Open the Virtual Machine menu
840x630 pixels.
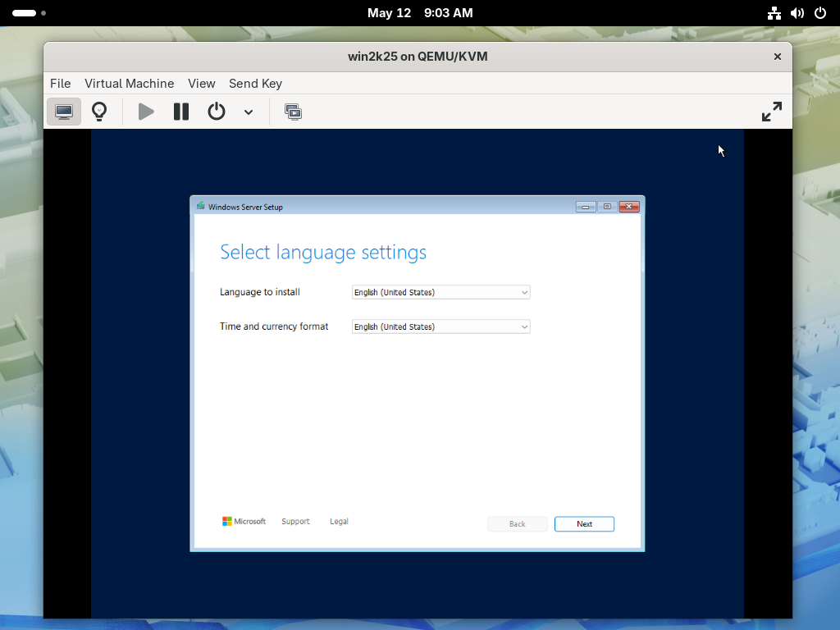(x=129, y=84)
